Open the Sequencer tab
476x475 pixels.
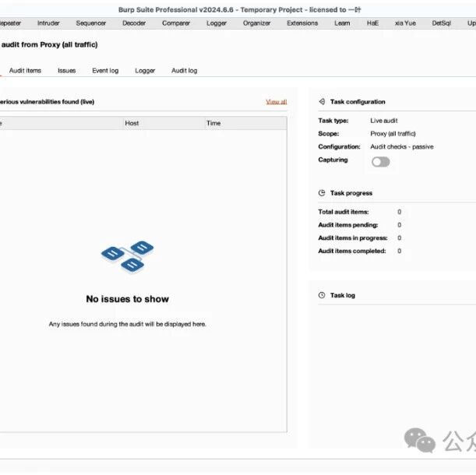tap(91, 23)
